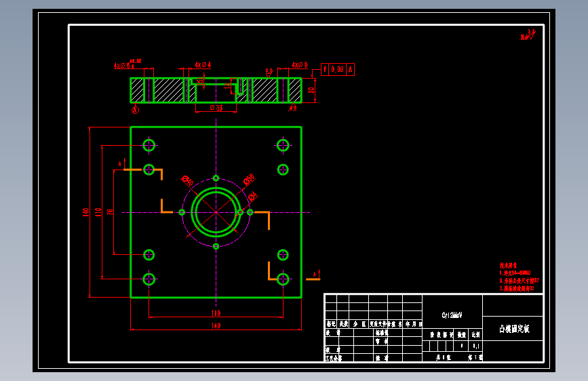
Task: Select the horizontal 140 dimension text
Action: (216, 325)
